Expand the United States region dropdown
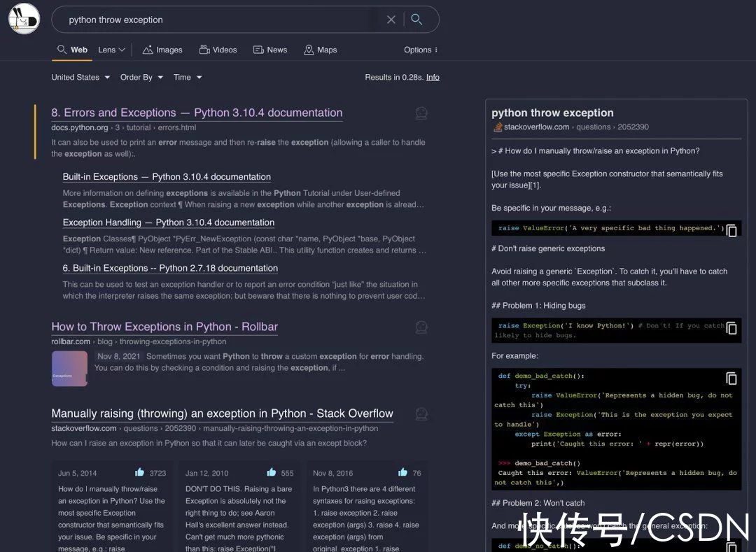The width and height of the screenshot is (756, 552). click(80, 77)
